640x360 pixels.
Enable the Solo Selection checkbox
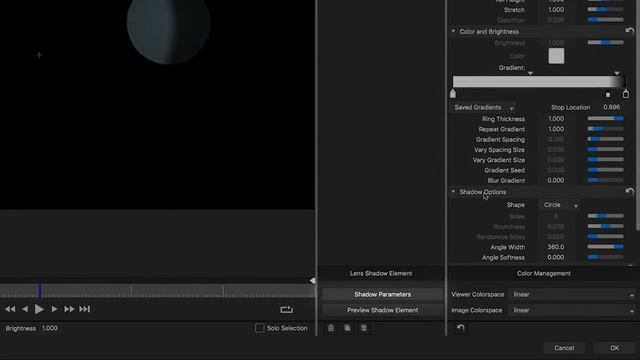click(260, 328)
